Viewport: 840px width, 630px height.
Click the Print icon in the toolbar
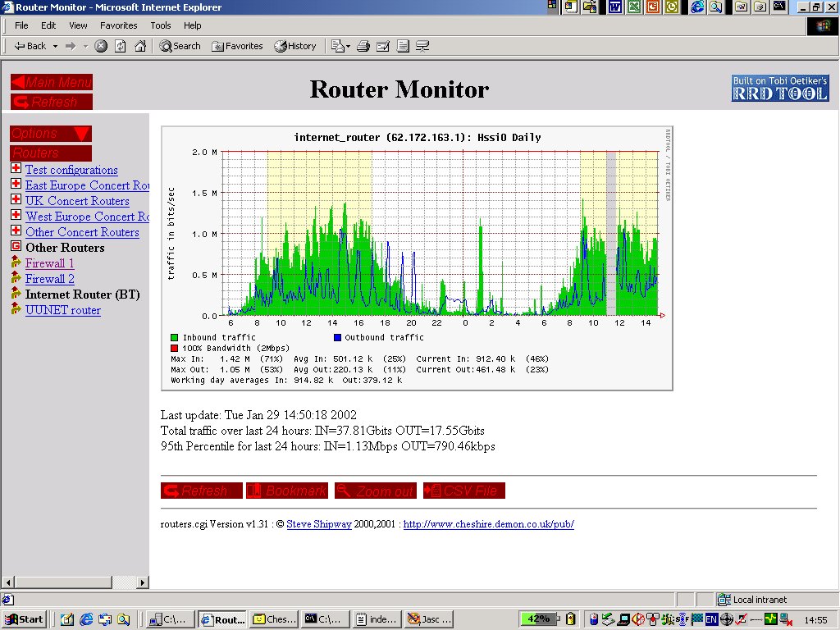tap(362, 47)
